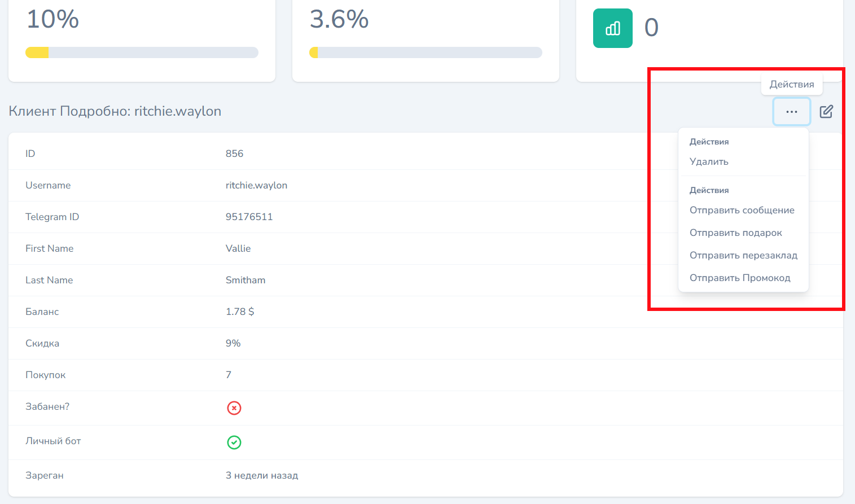The image size is (855, 504).
Task: Click the Покупок value 7
Action: (x=229, y=375)
